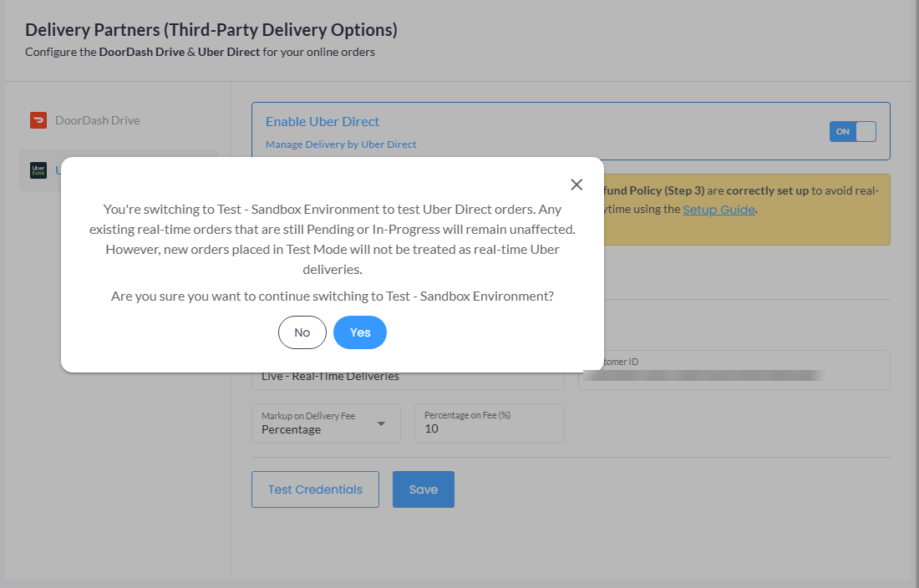Viewport: 919px width, 588px height.
Task: Save the Uber Direct settings
Action: 424,489
